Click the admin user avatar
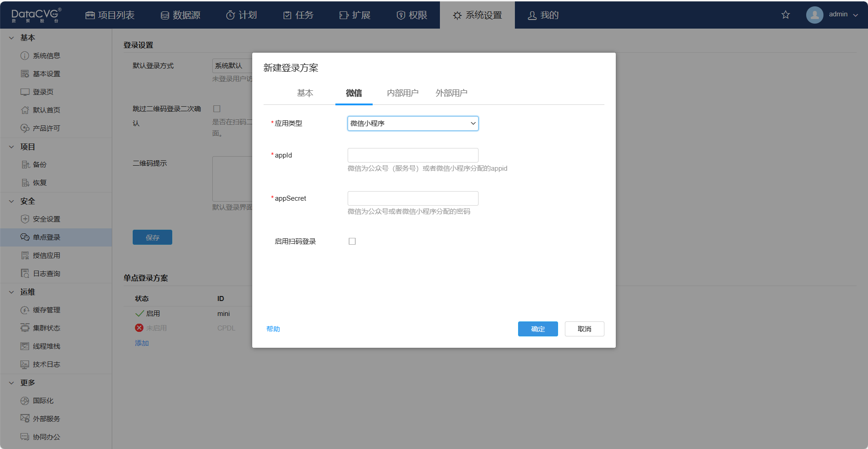This screenshot has height=449, width=868. [x=814, y=15]
